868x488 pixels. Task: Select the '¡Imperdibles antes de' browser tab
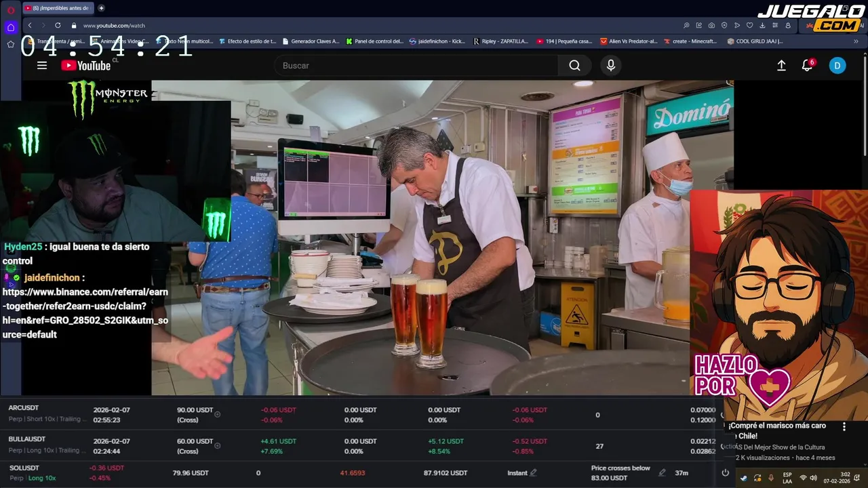[x=57, y=8]
